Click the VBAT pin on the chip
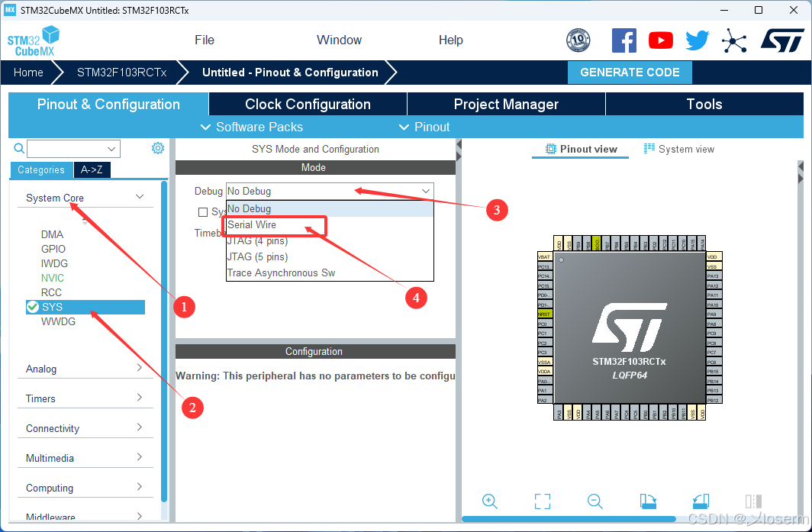This screenshot has height=532, width=812. (x=545, y=257)
